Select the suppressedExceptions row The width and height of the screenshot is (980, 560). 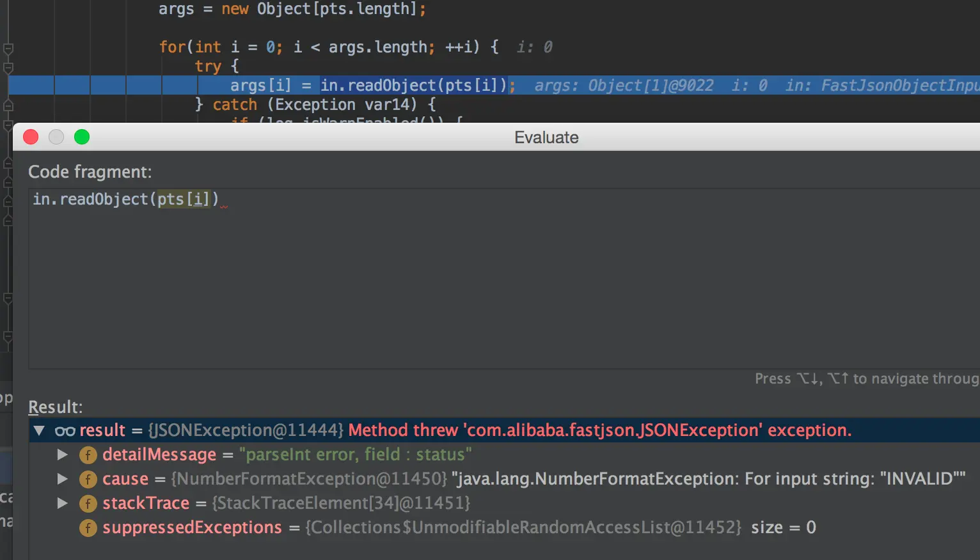504,527
